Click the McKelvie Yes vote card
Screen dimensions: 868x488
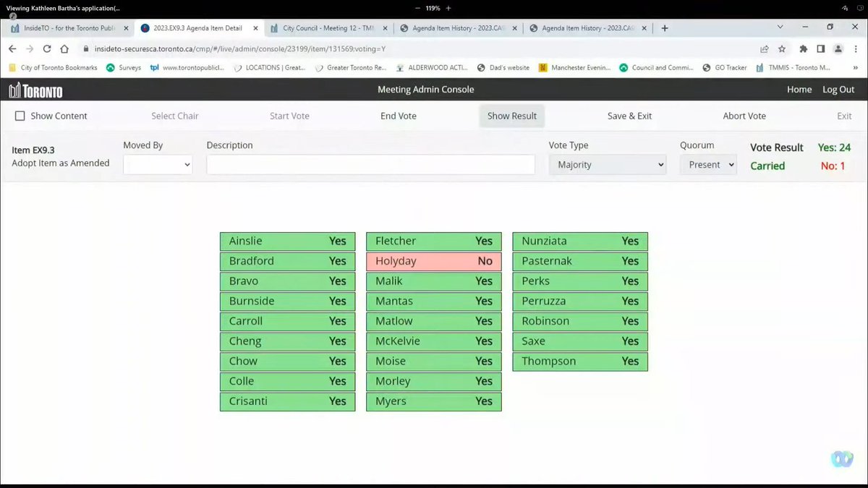point(433,341)
